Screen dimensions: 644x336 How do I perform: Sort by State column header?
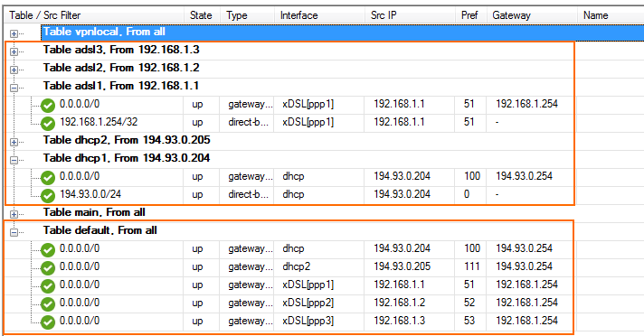point(202,15)
